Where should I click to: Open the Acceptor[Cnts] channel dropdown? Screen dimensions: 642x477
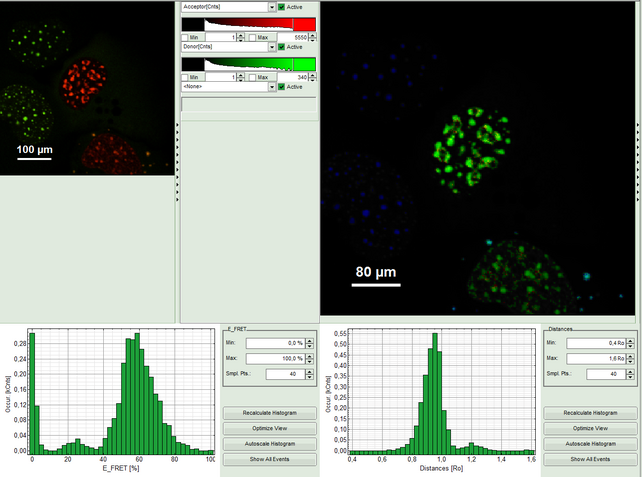(x=272, y=6)
